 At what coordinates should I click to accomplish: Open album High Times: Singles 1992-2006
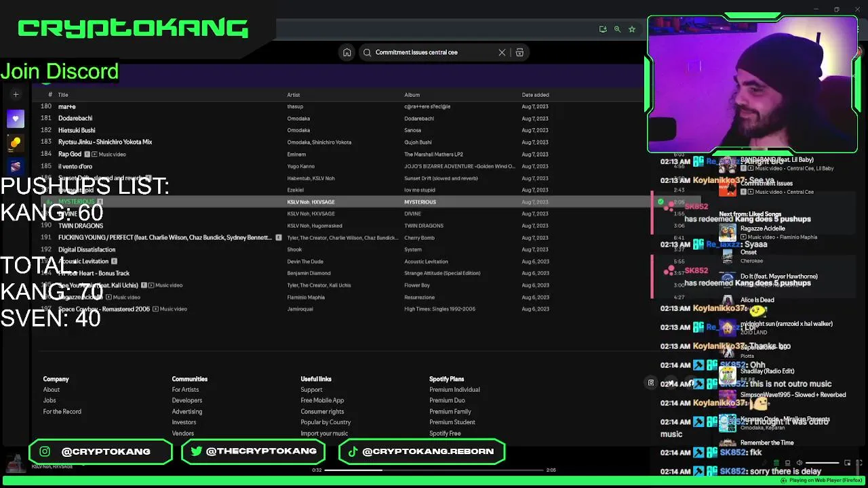pyautogui.click(x=439, y=309)
